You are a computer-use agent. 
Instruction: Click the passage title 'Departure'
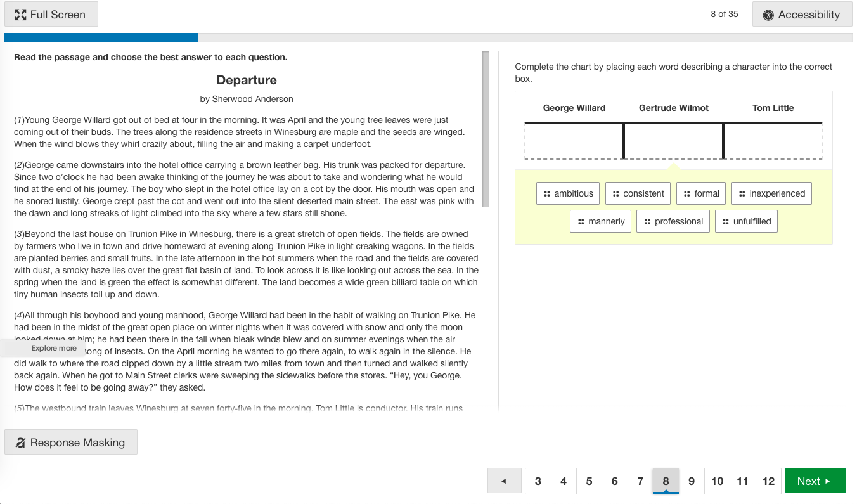click(247, 80)
